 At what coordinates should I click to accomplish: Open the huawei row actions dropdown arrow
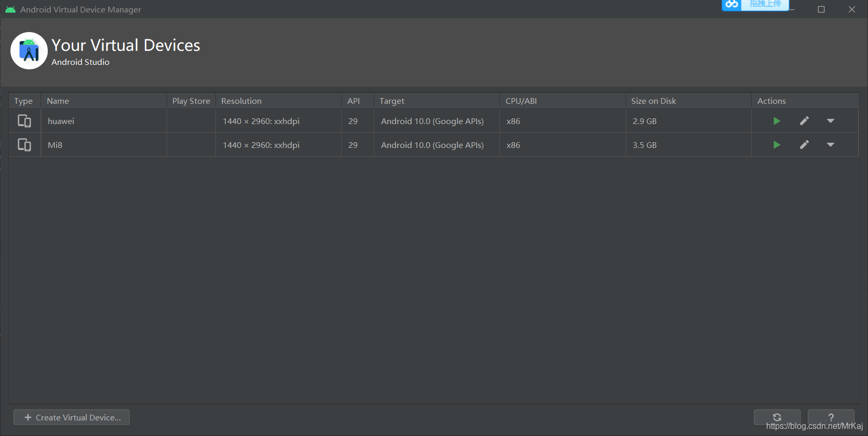[831, 121]
